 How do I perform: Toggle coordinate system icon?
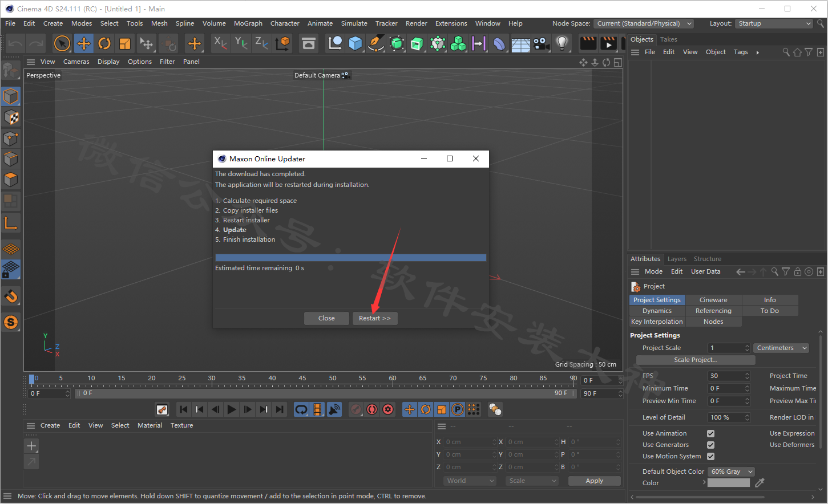[282, 43]
